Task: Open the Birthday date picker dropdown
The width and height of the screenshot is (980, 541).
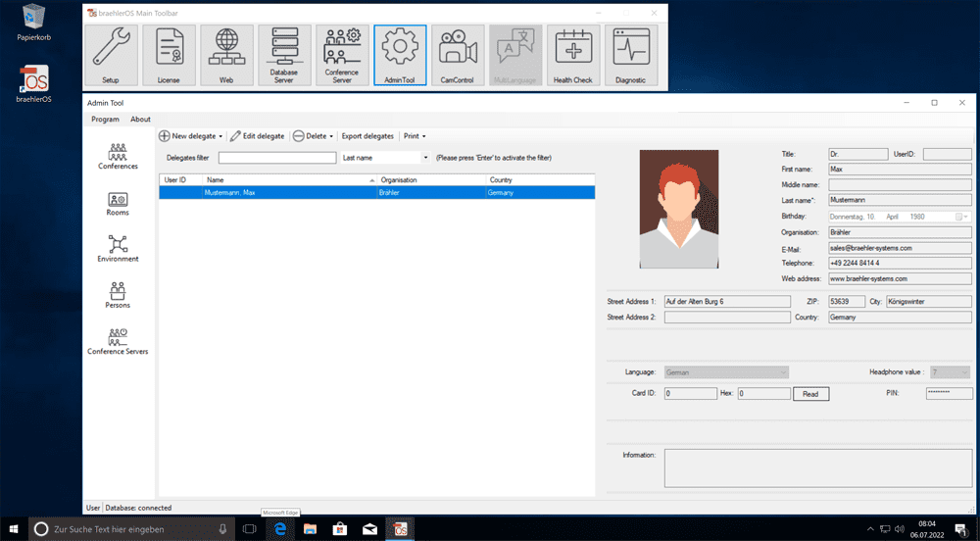Action: point(962,217)
